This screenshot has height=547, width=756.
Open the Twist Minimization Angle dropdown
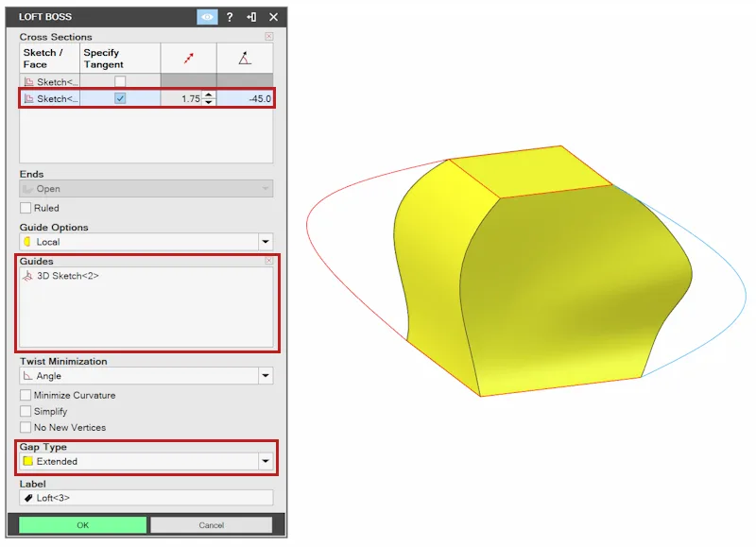146,375
